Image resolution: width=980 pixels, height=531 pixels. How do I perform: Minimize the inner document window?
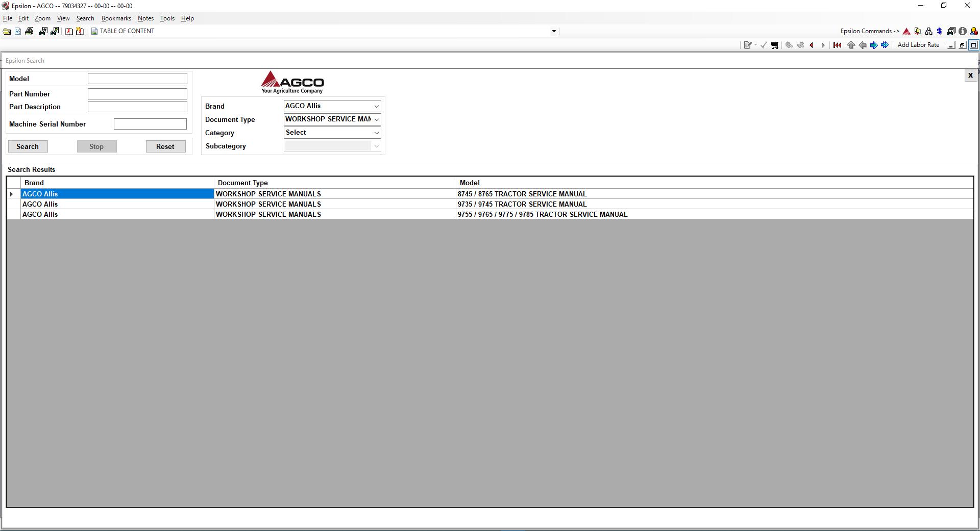tap(951, 45)
